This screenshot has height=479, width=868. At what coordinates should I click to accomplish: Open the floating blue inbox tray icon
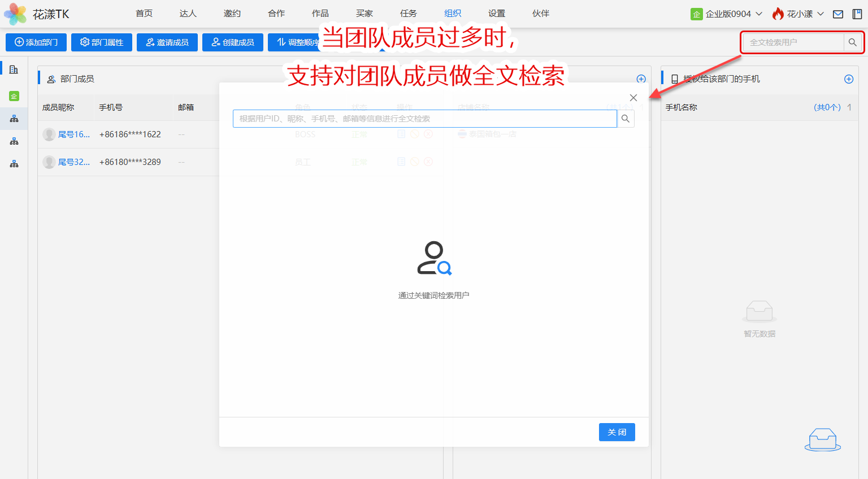(x=822, y=439)
